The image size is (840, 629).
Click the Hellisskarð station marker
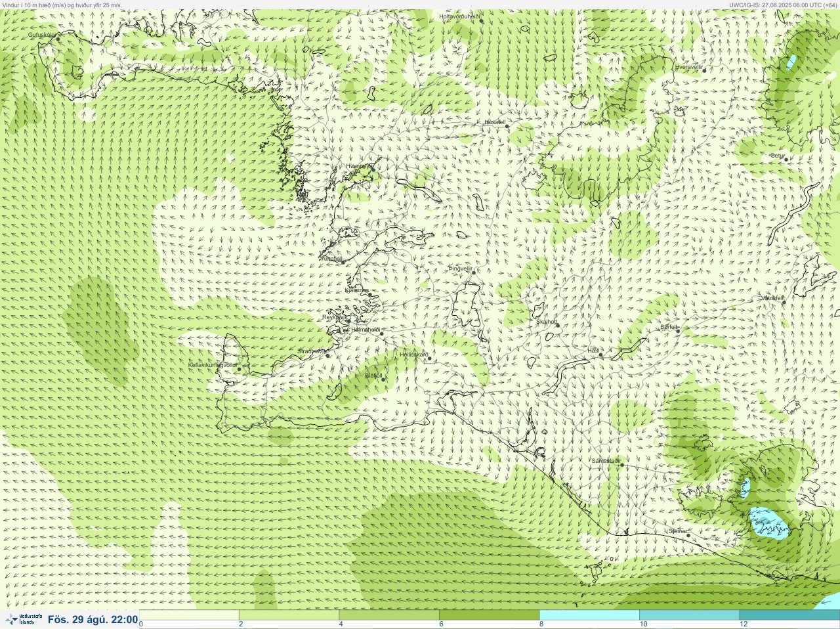pos(429,358)
